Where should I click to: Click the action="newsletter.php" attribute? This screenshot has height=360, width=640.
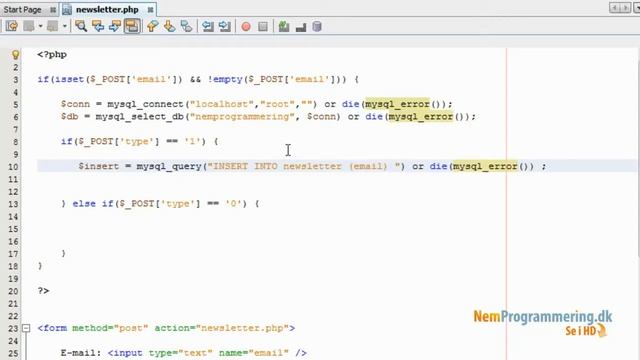222,328
